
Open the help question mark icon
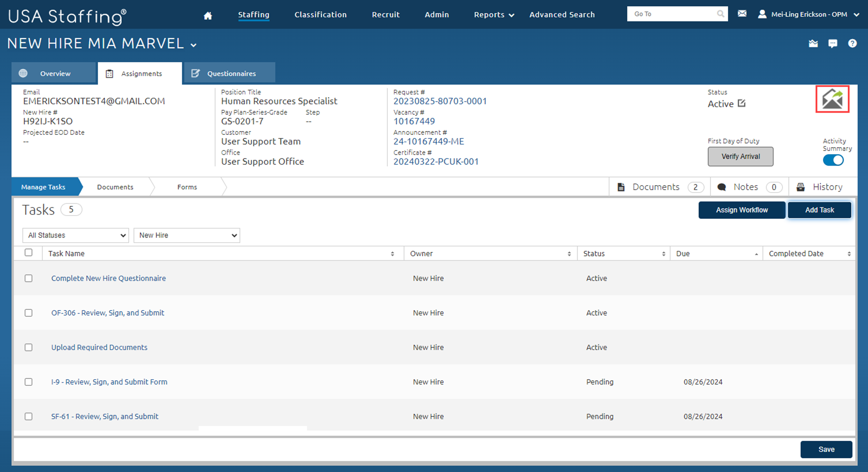[x=852, y=44]
